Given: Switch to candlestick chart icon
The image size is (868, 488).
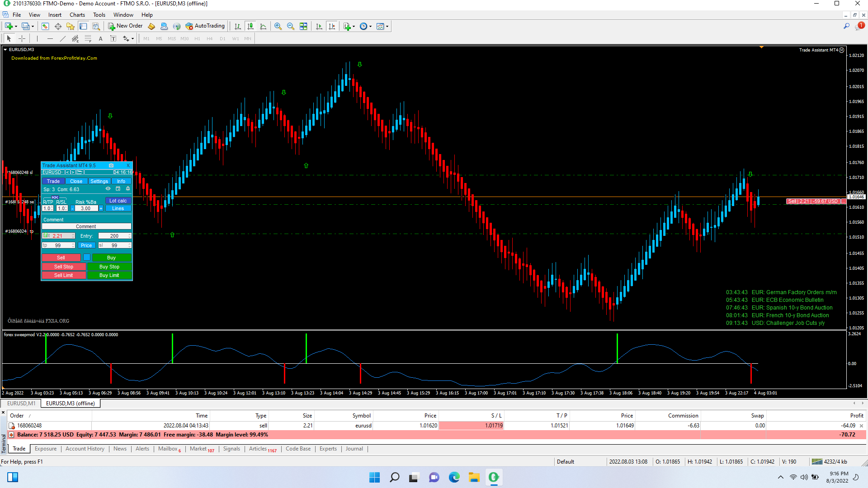Looking at the screenshot, I should click(250, 26).
